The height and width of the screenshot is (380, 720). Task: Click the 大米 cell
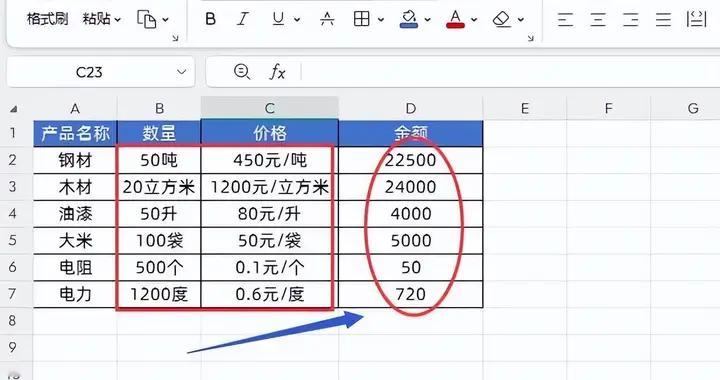point(75,240)
